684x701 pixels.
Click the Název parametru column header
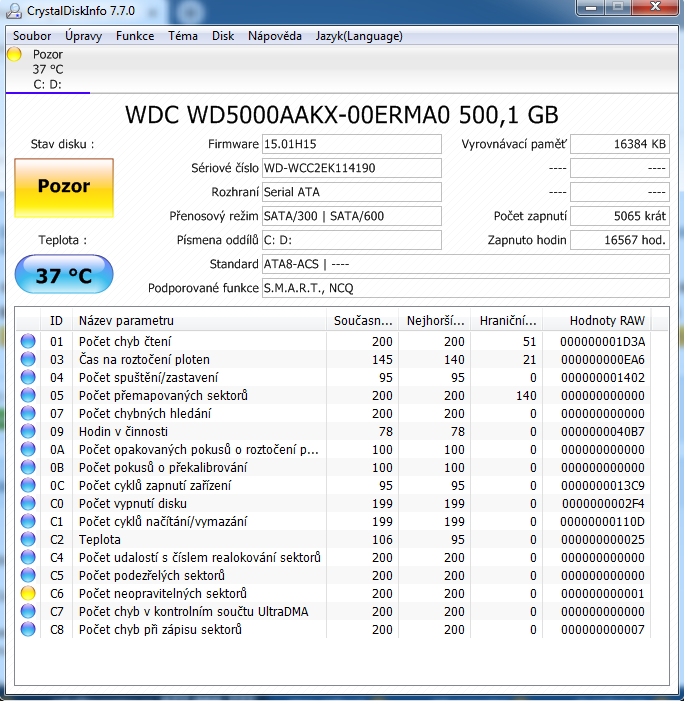point(200,321)
